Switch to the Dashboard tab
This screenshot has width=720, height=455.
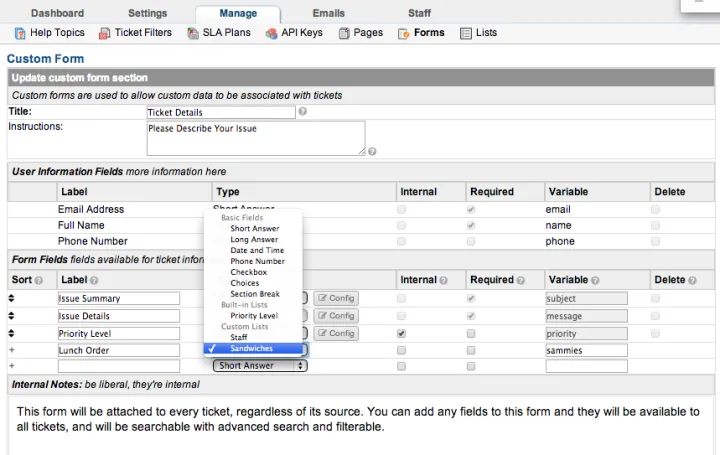pos(57,13)
